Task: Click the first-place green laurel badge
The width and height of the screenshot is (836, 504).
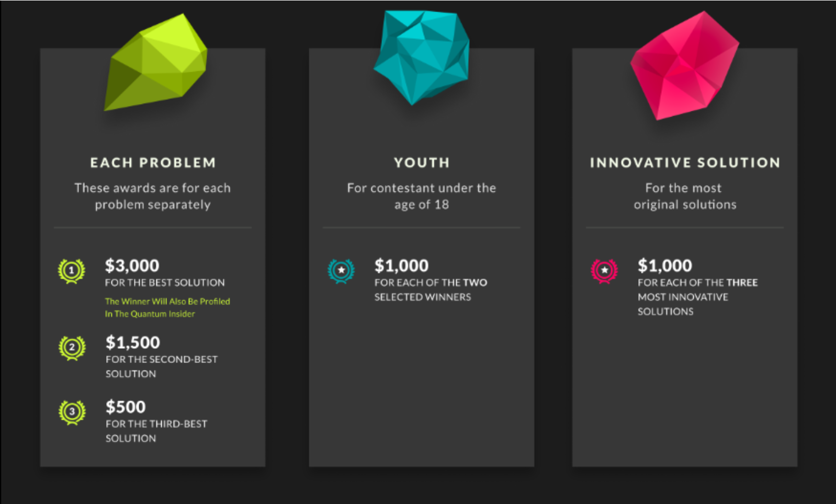Action: click(x=72, y=271)
